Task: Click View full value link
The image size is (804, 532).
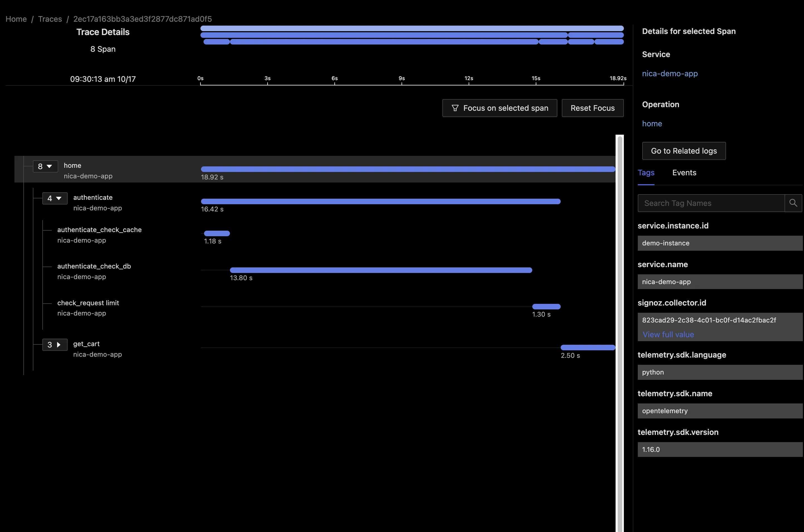Action: pos(668,334)
